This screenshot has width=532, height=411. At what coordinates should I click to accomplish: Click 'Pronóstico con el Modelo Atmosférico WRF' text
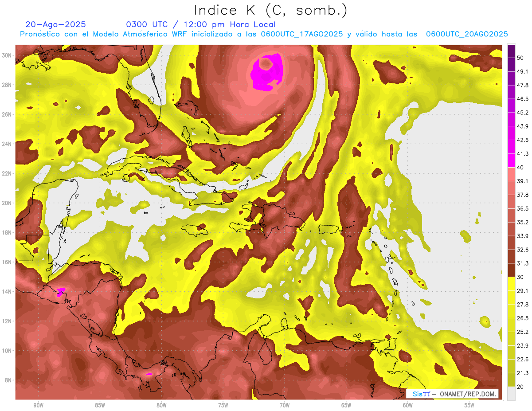tap(104, 34)
